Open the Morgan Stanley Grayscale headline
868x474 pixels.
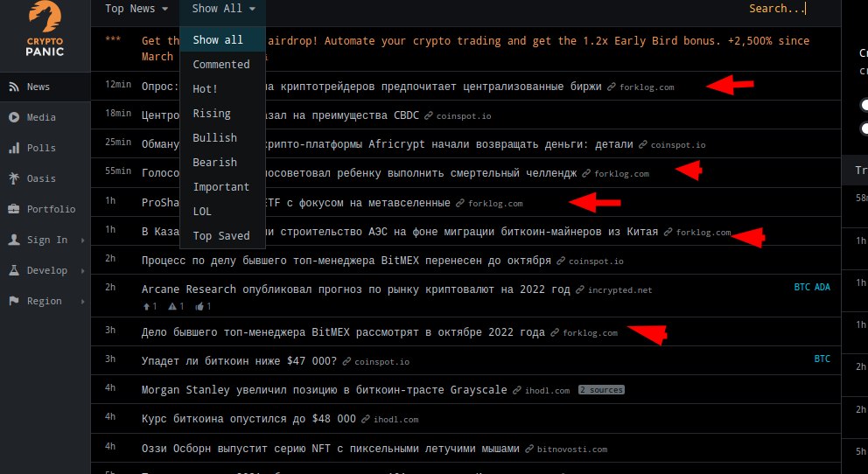(x=324, y=390)
